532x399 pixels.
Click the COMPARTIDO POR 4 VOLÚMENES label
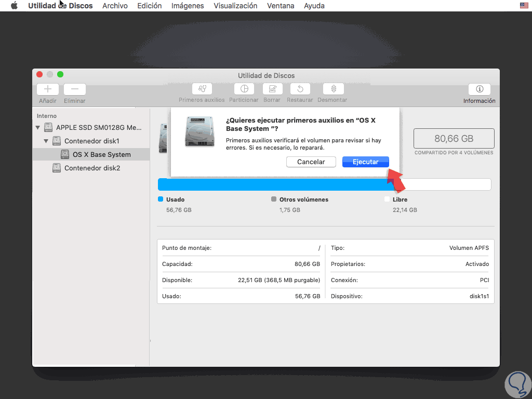tap(454, 153)
